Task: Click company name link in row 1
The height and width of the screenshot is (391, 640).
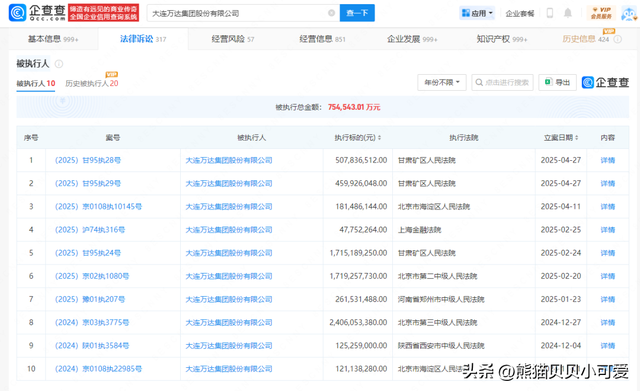Action: tap(229, 160)
